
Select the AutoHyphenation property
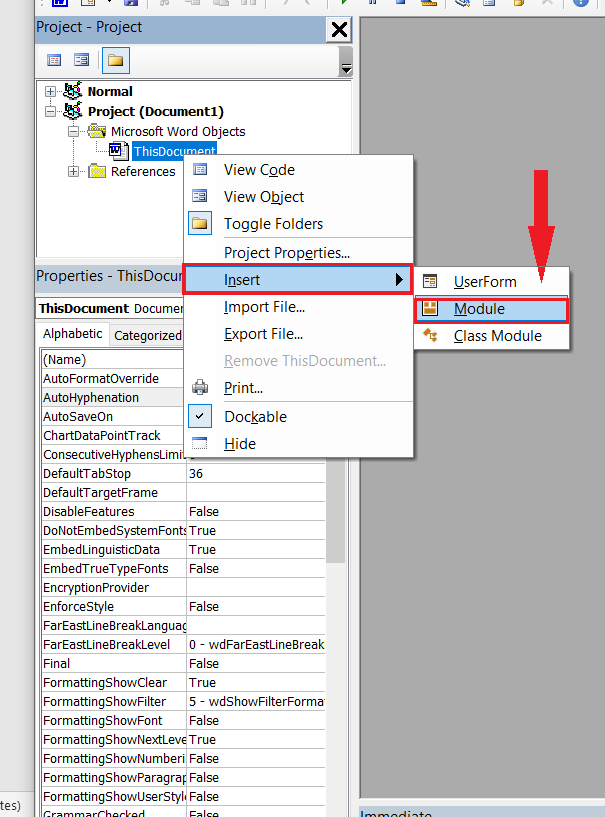coord(112,398)
